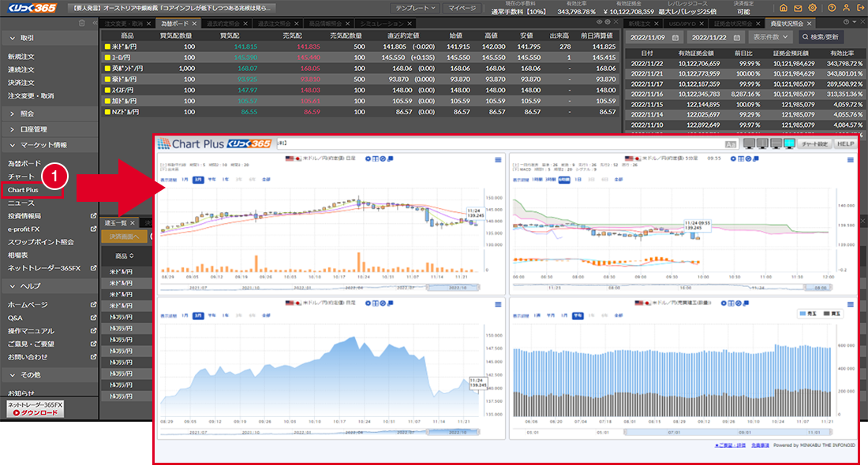Select the 1日 range on the 5-minute chart
This screenshot has height=473, width=868.
[x=578, y=180]
